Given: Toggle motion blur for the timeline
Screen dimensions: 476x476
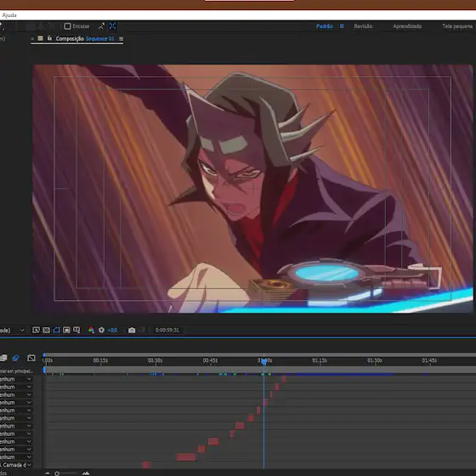Looking at the screenshot, I should coord(15,358).
